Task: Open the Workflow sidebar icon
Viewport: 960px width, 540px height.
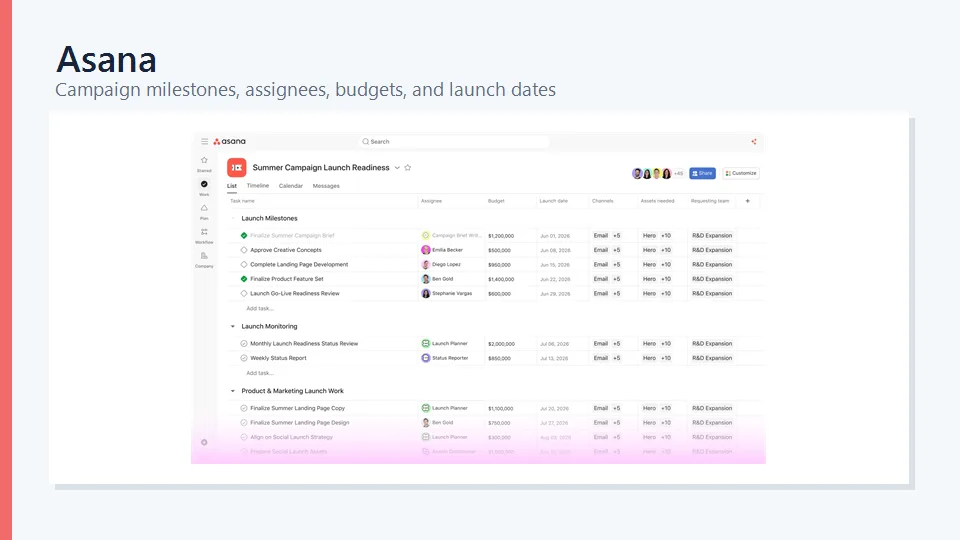Action: 204,232
